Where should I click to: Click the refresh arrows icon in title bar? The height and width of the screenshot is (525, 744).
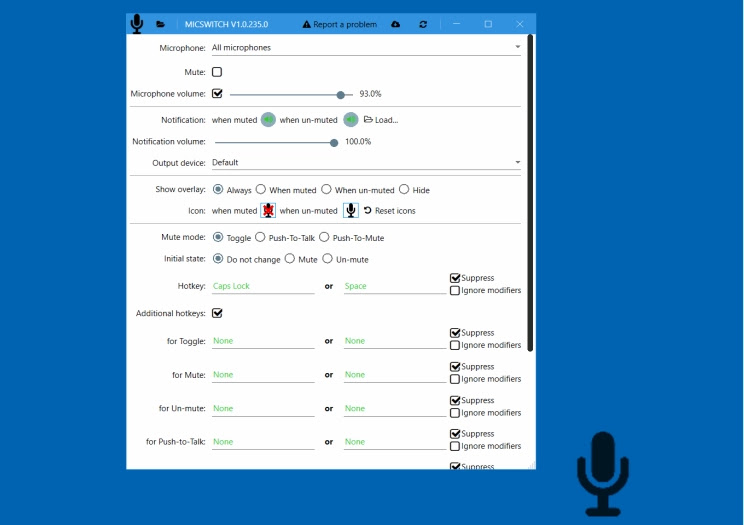pyautogui.click(x=423, y=24)
